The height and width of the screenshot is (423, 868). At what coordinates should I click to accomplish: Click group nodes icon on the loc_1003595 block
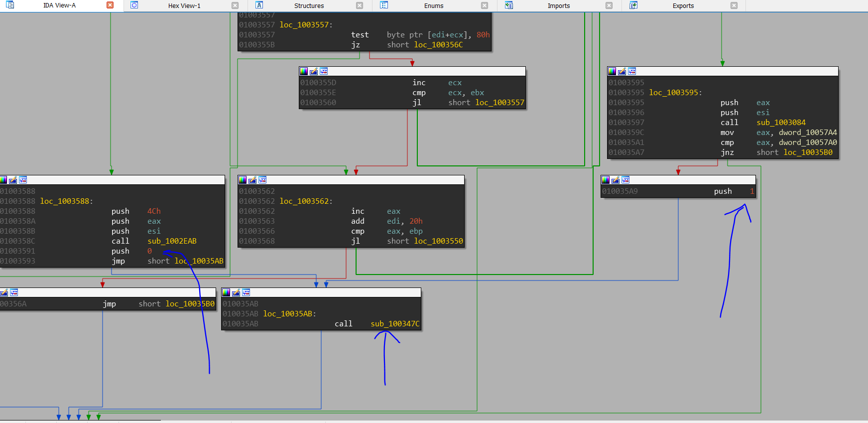pyautogui.click(x=632, y=71)
